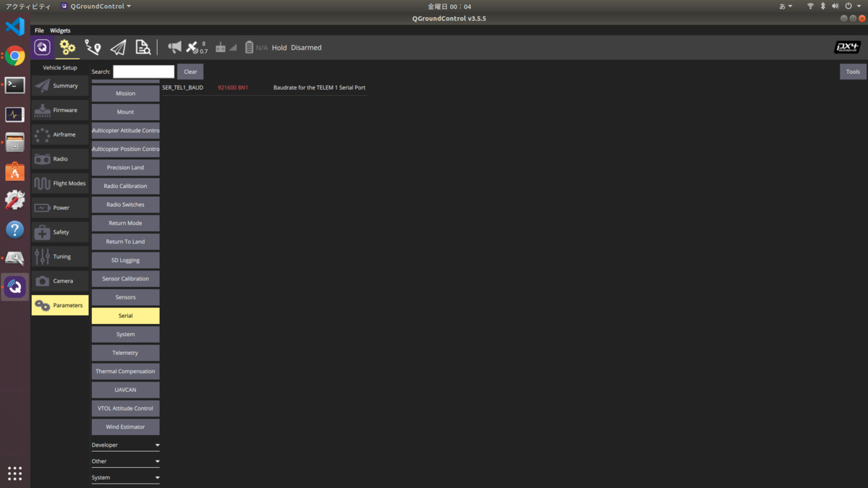868x488 pixels.
Task: Open System Monitor from the dock
Action: [14, 114]
